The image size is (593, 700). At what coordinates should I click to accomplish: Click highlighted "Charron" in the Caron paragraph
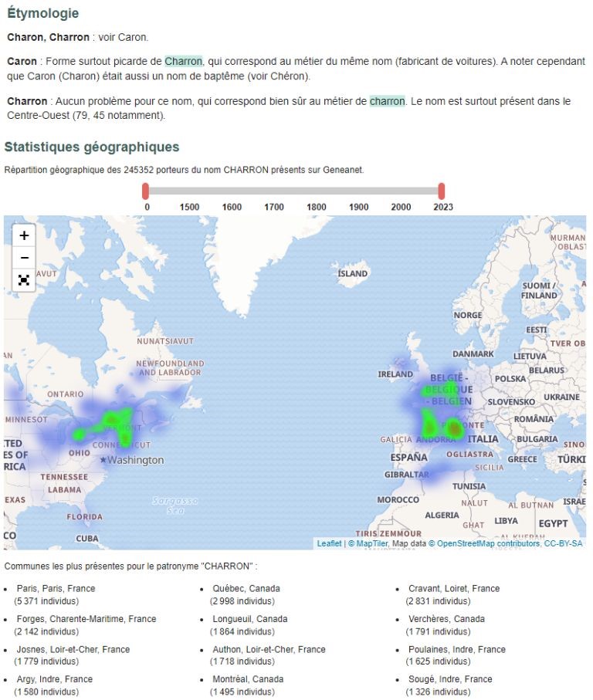183,61
